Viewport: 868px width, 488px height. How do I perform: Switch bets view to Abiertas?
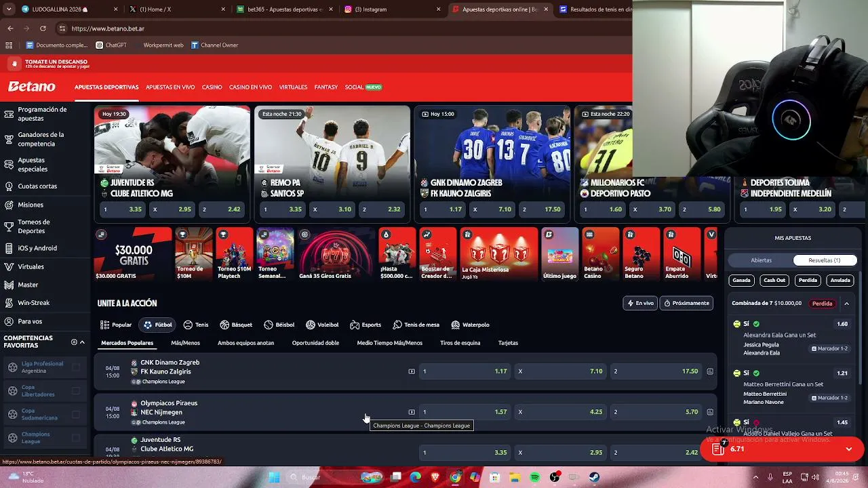(x=761, y=260)
